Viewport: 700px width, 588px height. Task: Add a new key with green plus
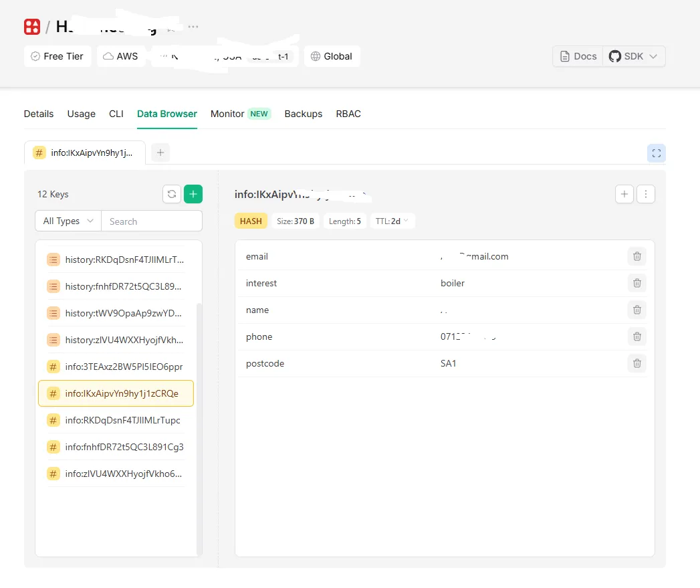pyautogui.click(x=193, y=194)
